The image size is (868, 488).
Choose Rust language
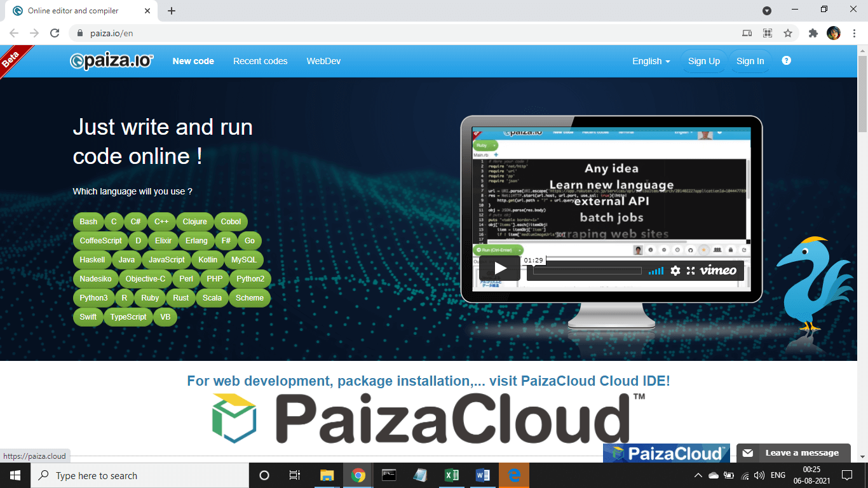pyautogui.click(x=181, y=298)
